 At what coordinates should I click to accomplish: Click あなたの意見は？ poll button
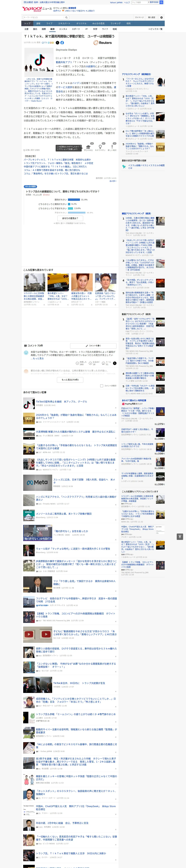(70, 218)
